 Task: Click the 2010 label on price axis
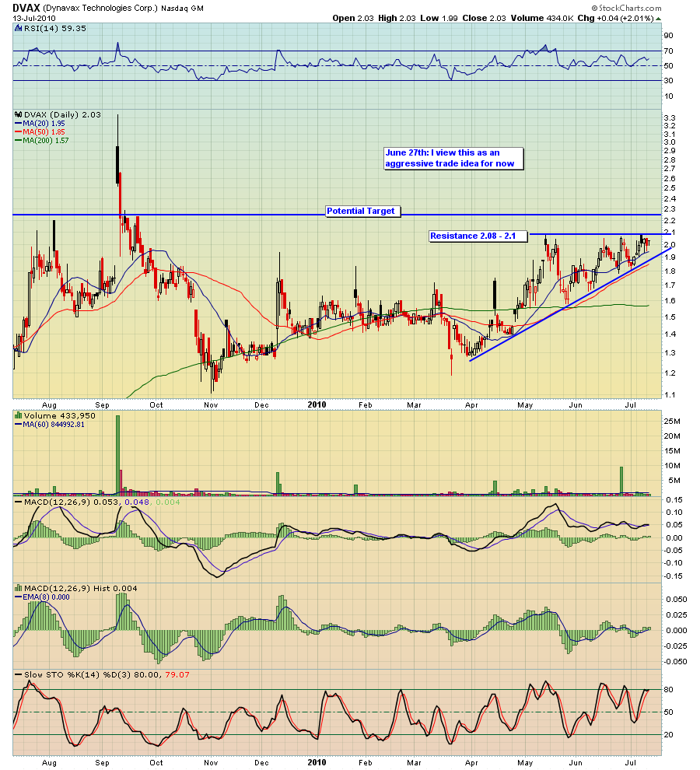point(317,404)
